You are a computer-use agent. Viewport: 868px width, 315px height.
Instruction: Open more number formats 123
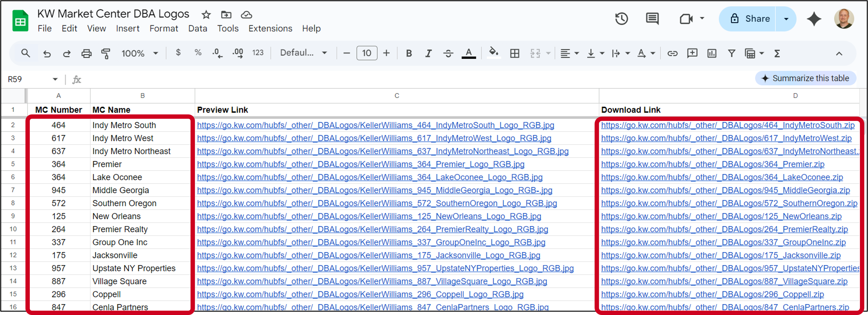[258, 52]
